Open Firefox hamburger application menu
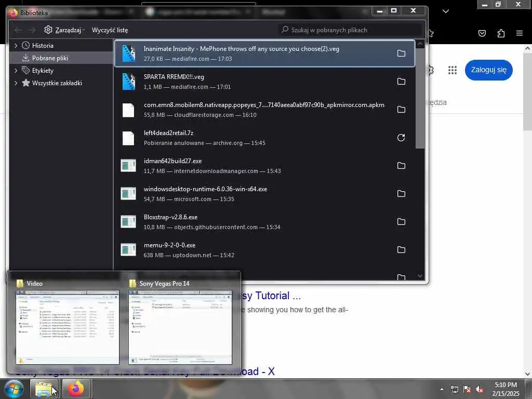The image size is (532, 399). [x=520, y=33]
